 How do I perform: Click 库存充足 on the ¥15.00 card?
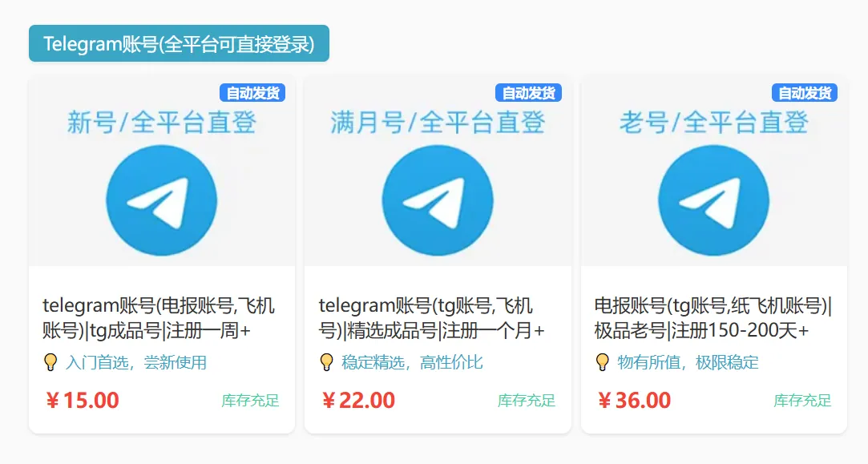[x=250, y=401]
